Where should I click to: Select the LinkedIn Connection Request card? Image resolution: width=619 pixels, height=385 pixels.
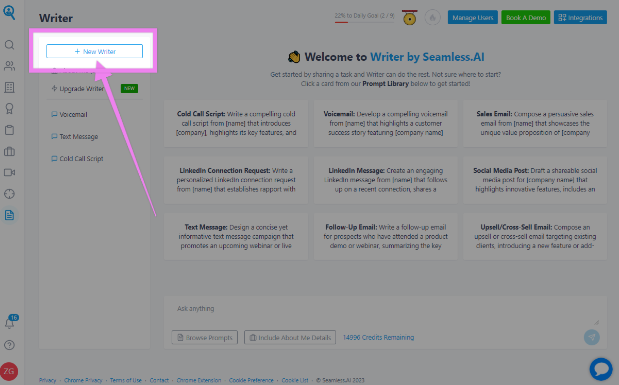[236, 180]
